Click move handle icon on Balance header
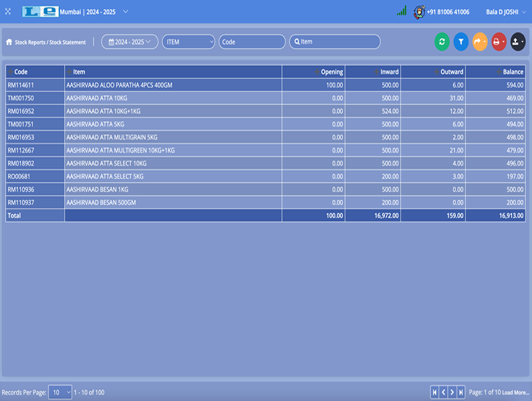This screenshot has height=401, width=532. [x=499, y=72]
